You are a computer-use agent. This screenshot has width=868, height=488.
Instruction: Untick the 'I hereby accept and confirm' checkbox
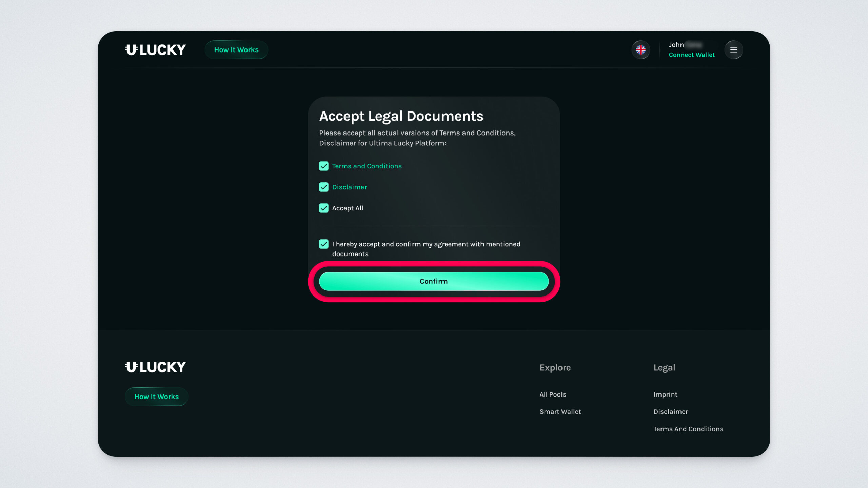pyautogui.click(x=323, y=244)
